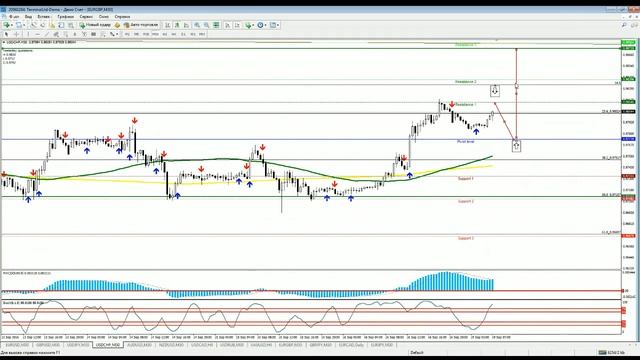Switch to the GBPUSD,M30 chart tab

pyautogui.click(x=47, y=345)
